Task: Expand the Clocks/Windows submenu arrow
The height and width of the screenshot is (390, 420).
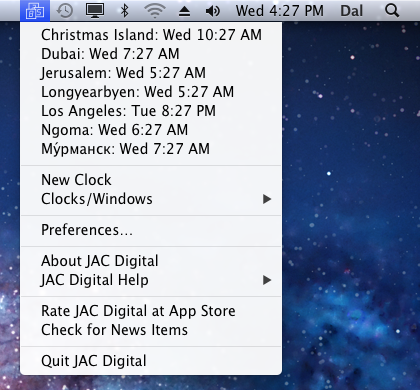Action: [x=267, y=199]
